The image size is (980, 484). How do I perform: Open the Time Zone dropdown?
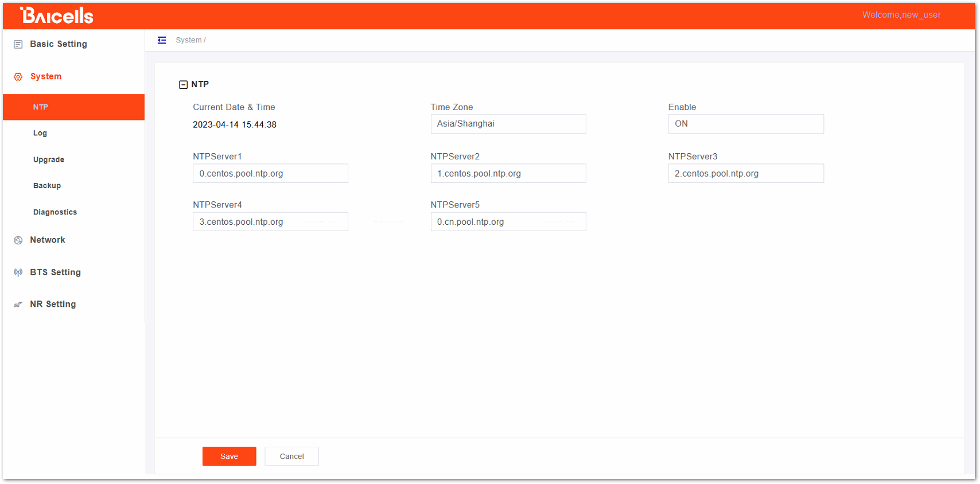[x=508, y=124]
